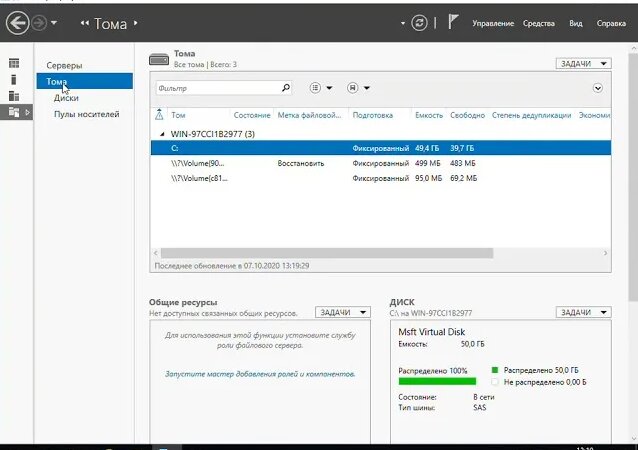Collapse the WIN-97CCI1B2977 (3) group
638x450 pixels.
click(x=162, y=134)
